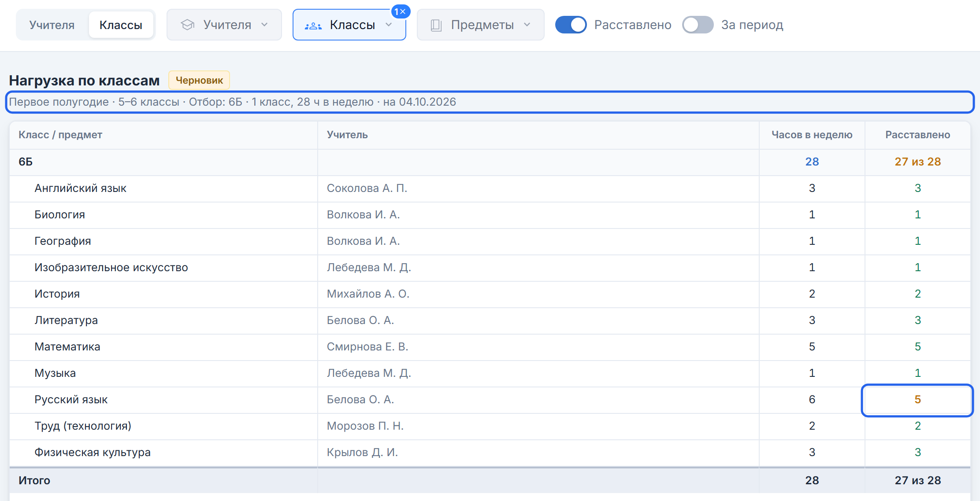Click teacher Смирнова Е. В.
The height and width of the screenshot is (501, 980).
(x=367, y=347)
